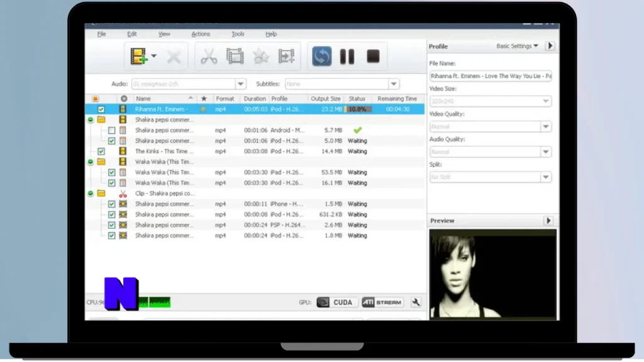Click The Kinks row video file icon
This screenshot has width=644, height=362.
(x=123, y=151)
